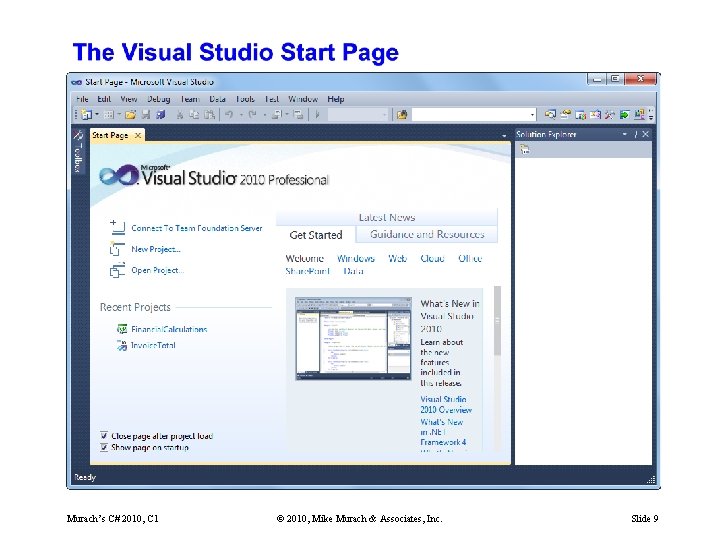720x540 pixels.
Task: Open the Debug menu
Action: [158, 99]
